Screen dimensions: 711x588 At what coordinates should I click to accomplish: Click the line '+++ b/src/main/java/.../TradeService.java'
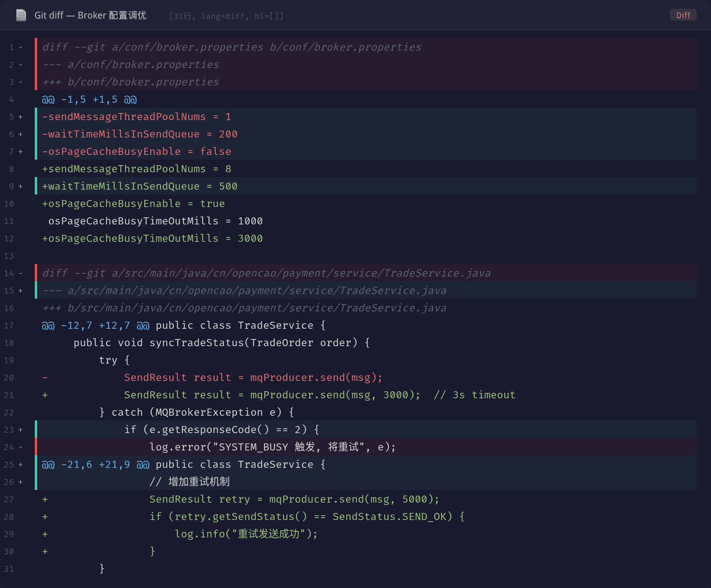(x=244, y=308)
